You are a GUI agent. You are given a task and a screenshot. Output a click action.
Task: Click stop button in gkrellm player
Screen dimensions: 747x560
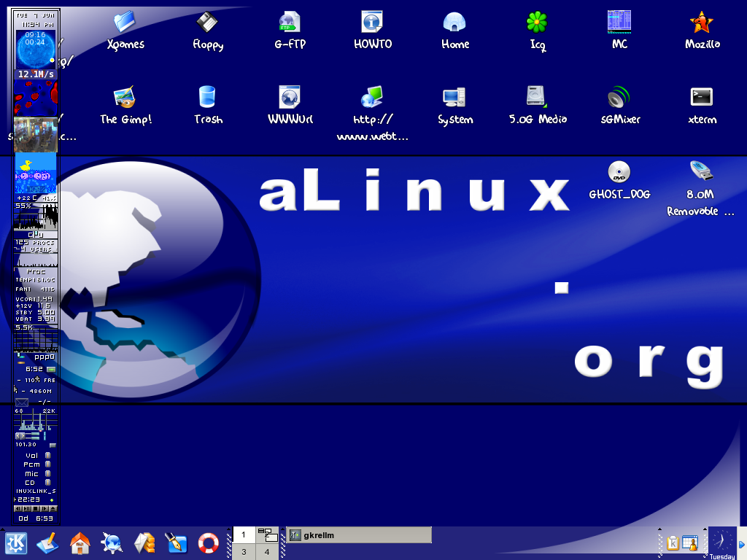point(35,508)
